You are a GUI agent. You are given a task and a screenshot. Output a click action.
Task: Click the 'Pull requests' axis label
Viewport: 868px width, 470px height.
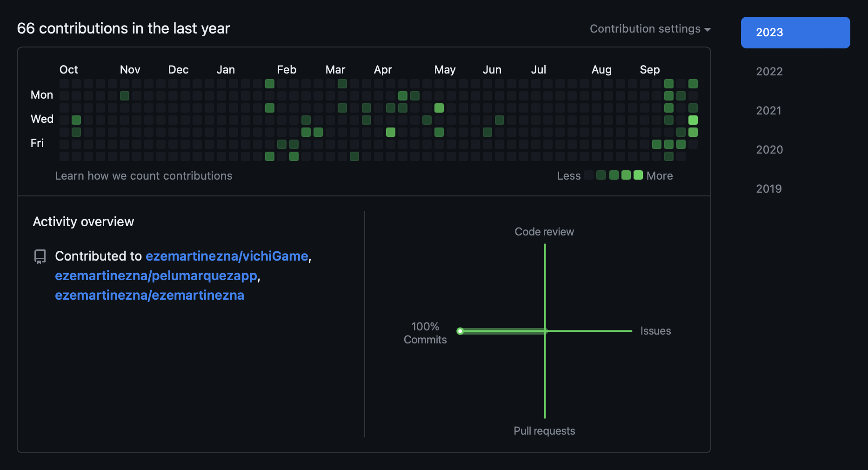[x=544, y=431]
